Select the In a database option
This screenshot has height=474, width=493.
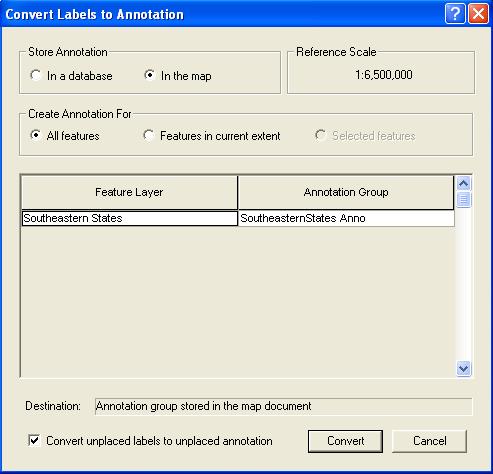[x=36, y=75]
